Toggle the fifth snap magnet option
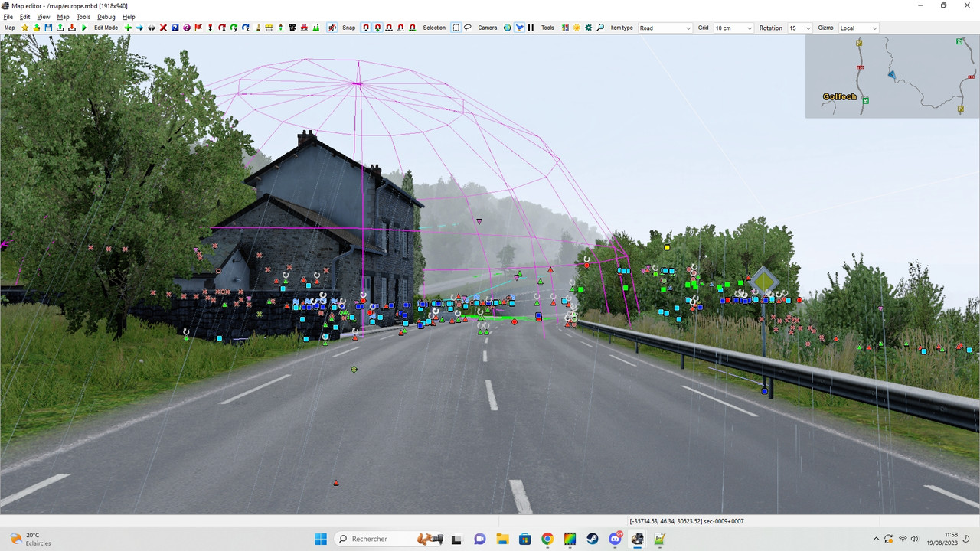Viewport: 980px width, 551px height. [x=413, y=28]
